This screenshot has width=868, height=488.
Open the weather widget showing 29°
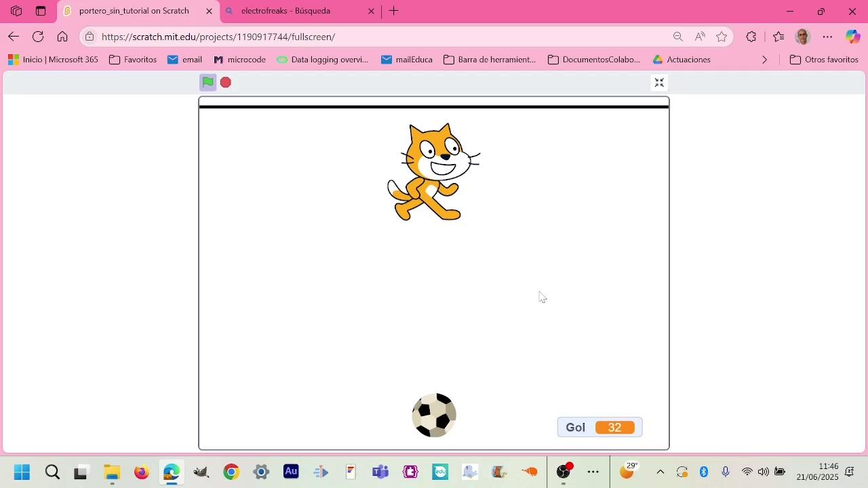click(x=629, y=471)
